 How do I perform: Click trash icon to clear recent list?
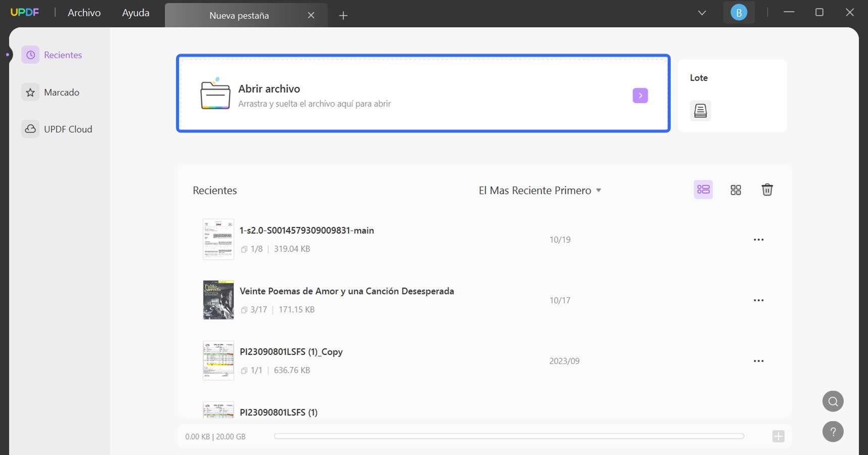click(767, 190)
